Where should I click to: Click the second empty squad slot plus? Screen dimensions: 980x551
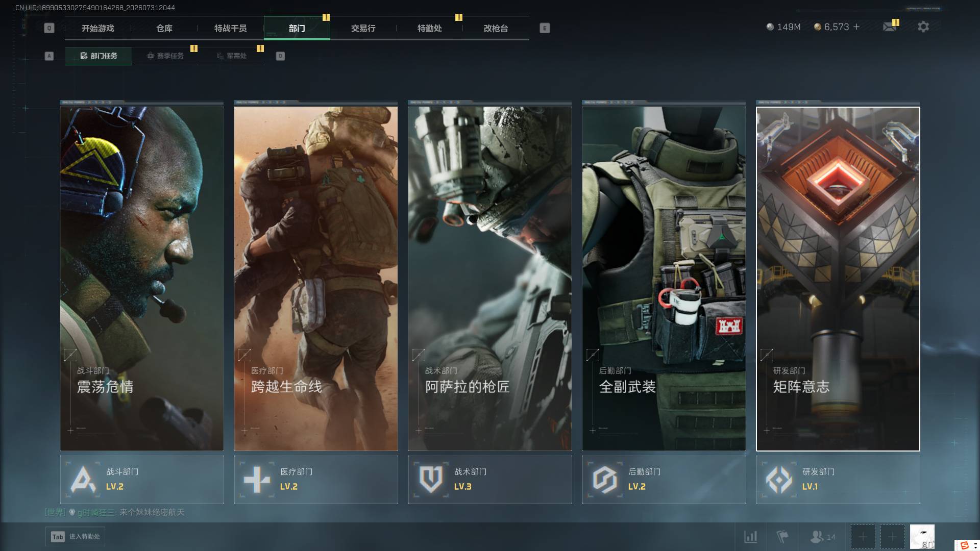pos(892,537)
